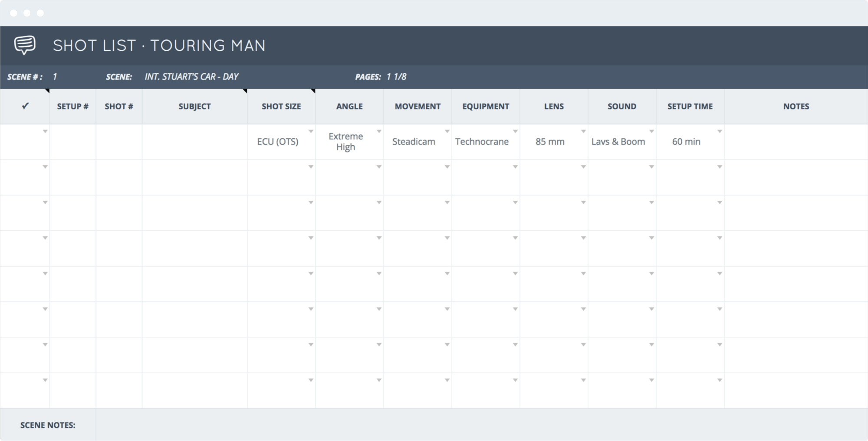Click the INT. STUART'S CAR - DAY scene name
868x441 pixels.
[x=191, y=77]
